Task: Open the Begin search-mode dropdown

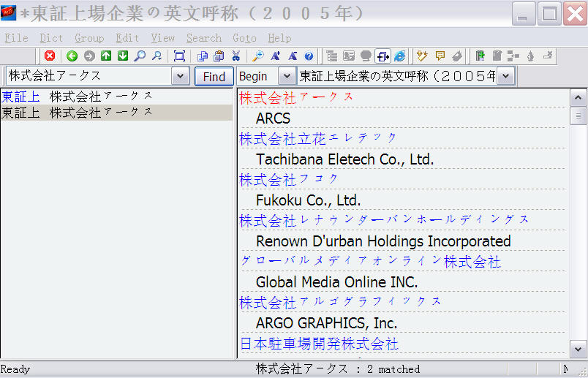Action: [287, 76]
